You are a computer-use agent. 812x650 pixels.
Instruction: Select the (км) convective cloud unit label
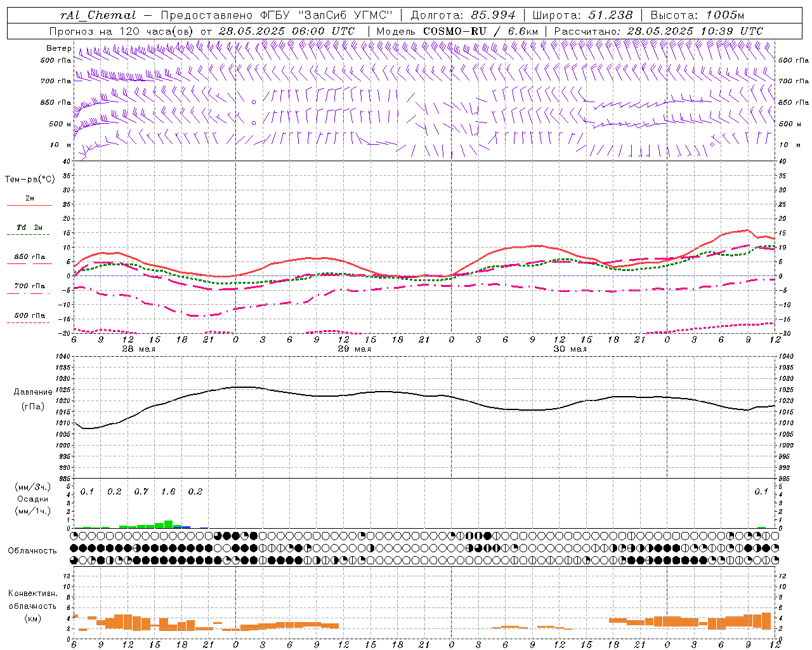[x=32, y=618]
